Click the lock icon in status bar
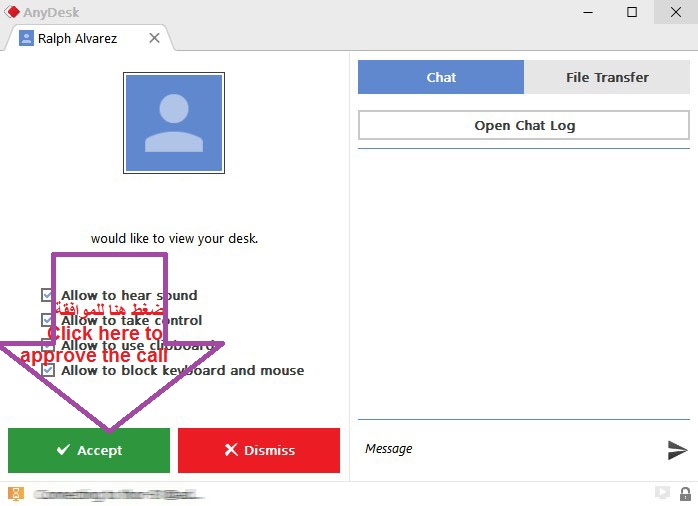This screenshot has width=698, height=506. pos(685,494)
